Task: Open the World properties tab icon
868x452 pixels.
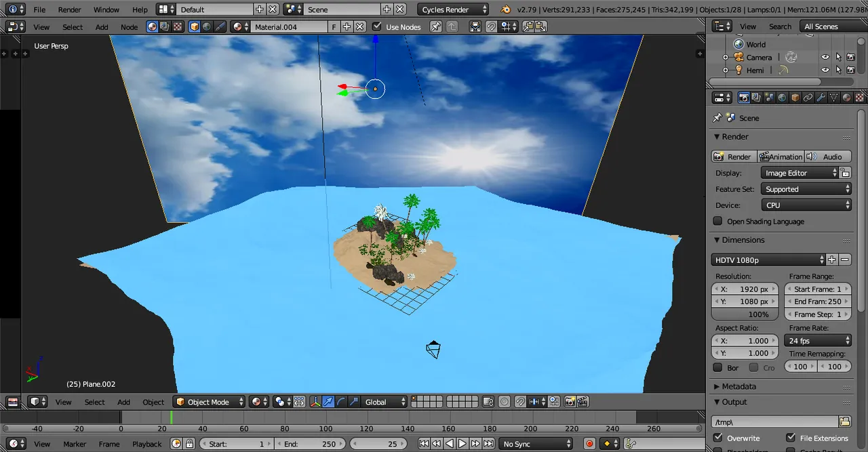Action: point(783,98)
